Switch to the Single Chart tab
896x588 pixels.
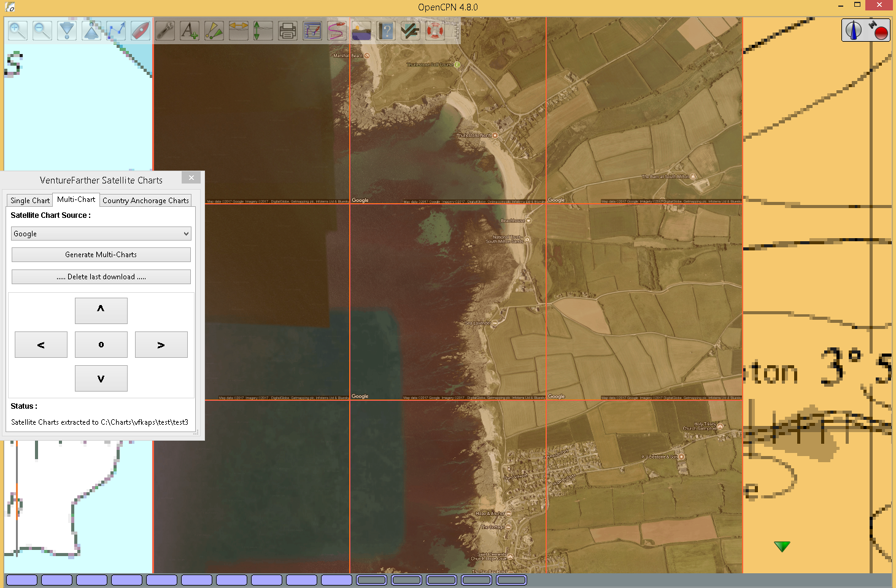[30, 201]
